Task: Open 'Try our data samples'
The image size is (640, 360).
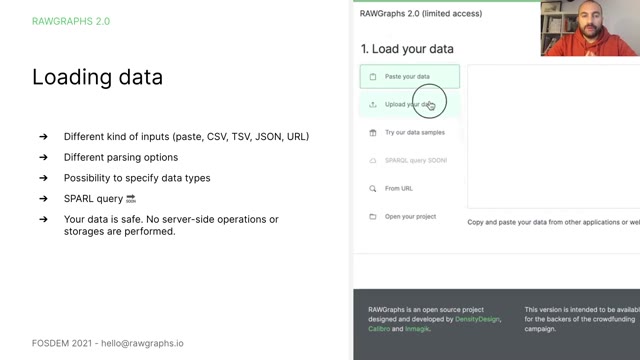Action: 409,133
